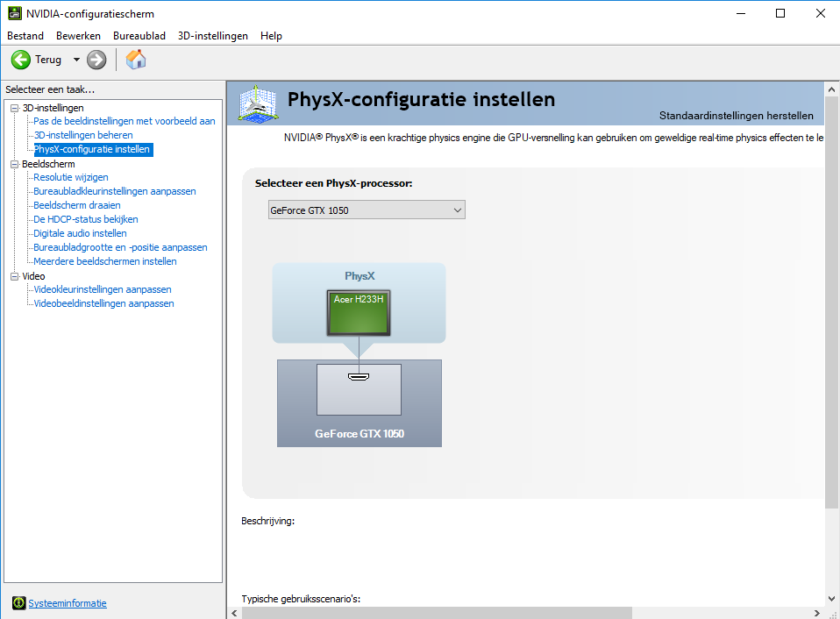
Task: Click the Video tree category label
Action: coord(33,276)
